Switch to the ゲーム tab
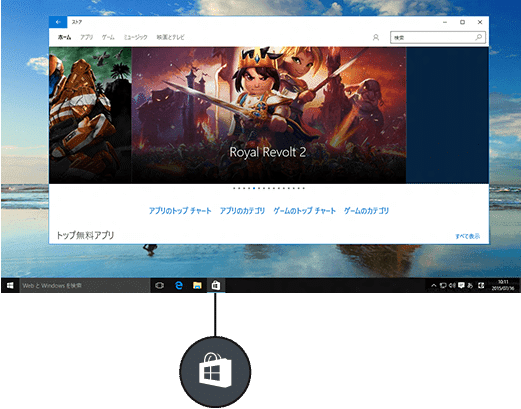 click(108, 37)
